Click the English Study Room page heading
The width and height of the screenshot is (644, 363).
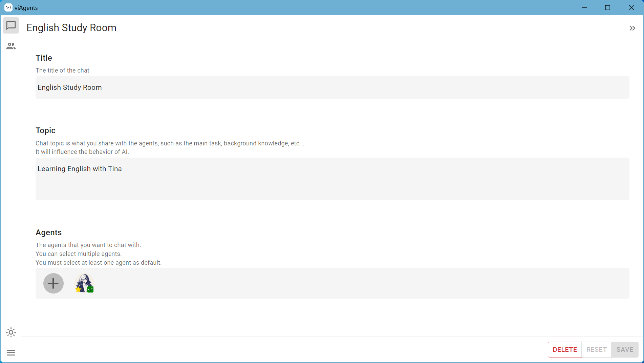(71, 28)
